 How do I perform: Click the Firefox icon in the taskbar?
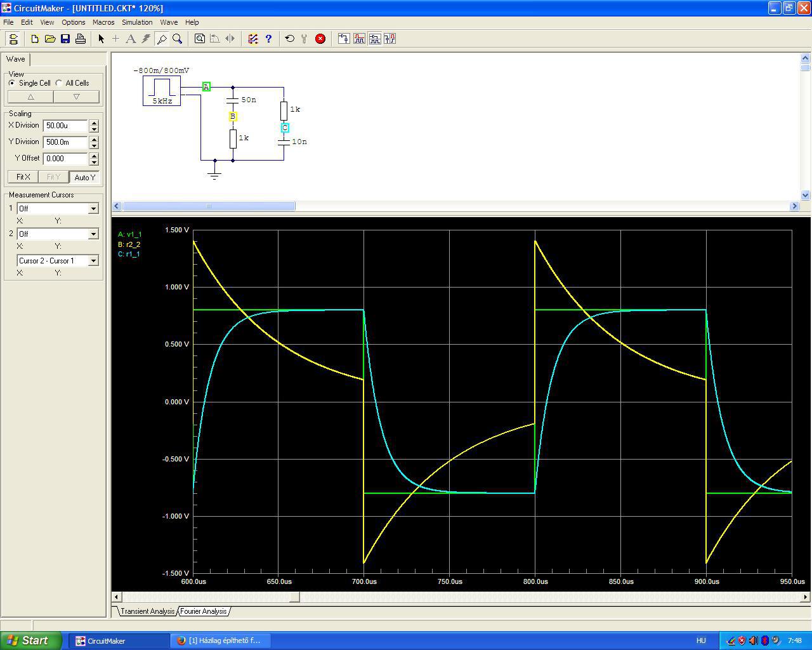tap(181, 640)
